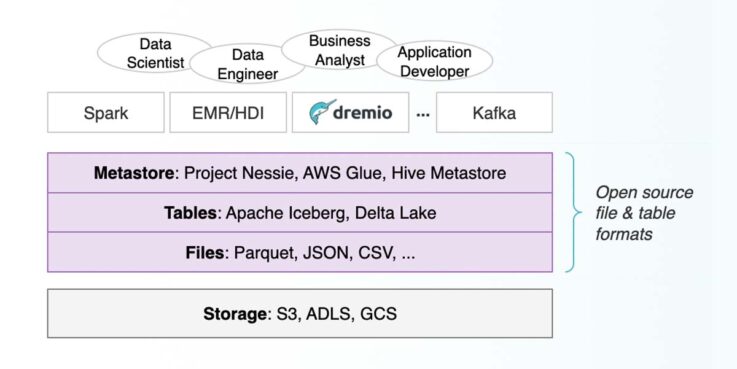
Task: Click the bold word Storage
Action: (x=235, y=314)
